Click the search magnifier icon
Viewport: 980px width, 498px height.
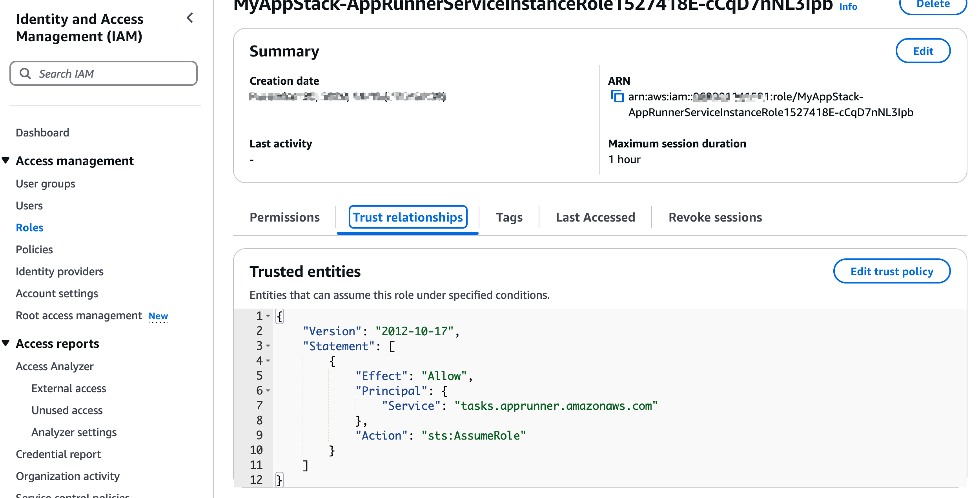(26, 74)
